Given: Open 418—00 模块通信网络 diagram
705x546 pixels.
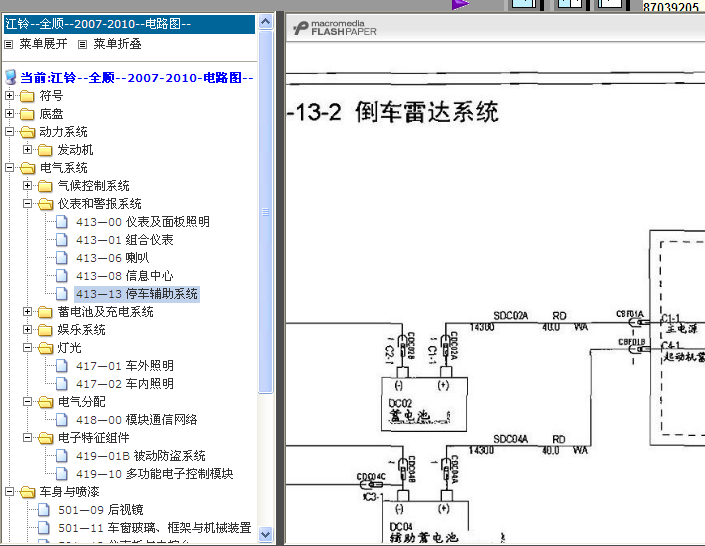Looking at the screenshot, I should (137, 420).
